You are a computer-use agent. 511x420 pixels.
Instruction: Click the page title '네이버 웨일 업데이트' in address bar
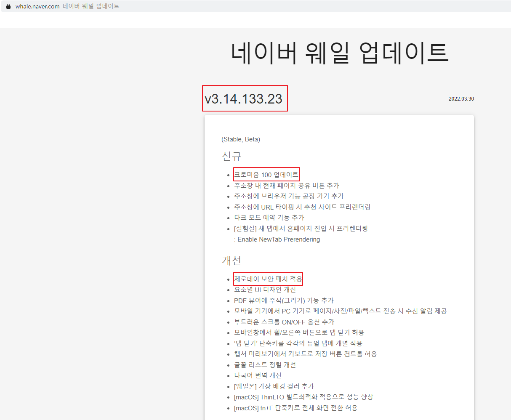pyautogui.click(x=91, y=6)
